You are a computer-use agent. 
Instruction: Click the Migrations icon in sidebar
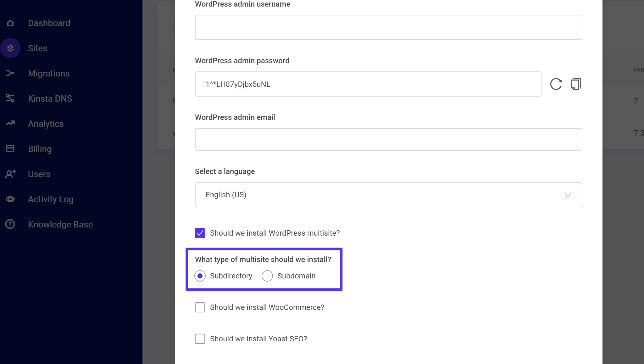click(11, 73)
